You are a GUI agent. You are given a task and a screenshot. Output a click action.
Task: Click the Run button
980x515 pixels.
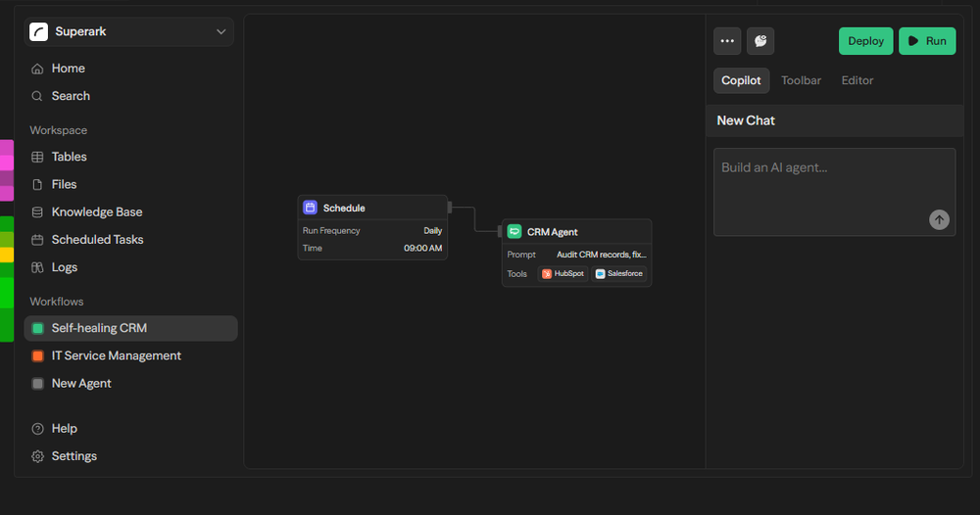coord(927,41)
